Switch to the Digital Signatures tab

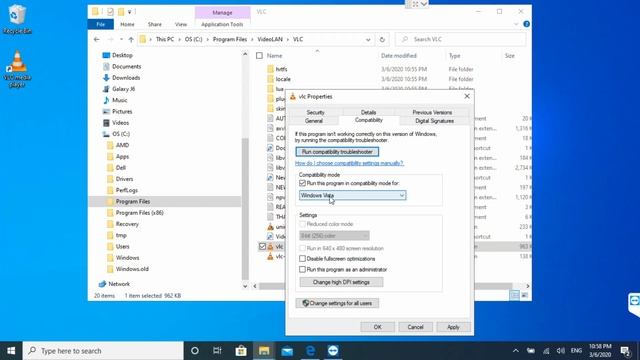(434, 121)
